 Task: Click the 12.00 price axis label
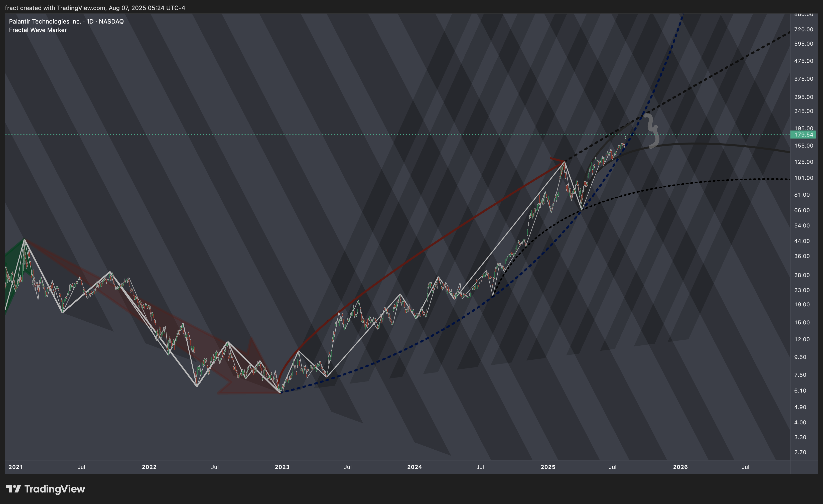coord(802,339)
